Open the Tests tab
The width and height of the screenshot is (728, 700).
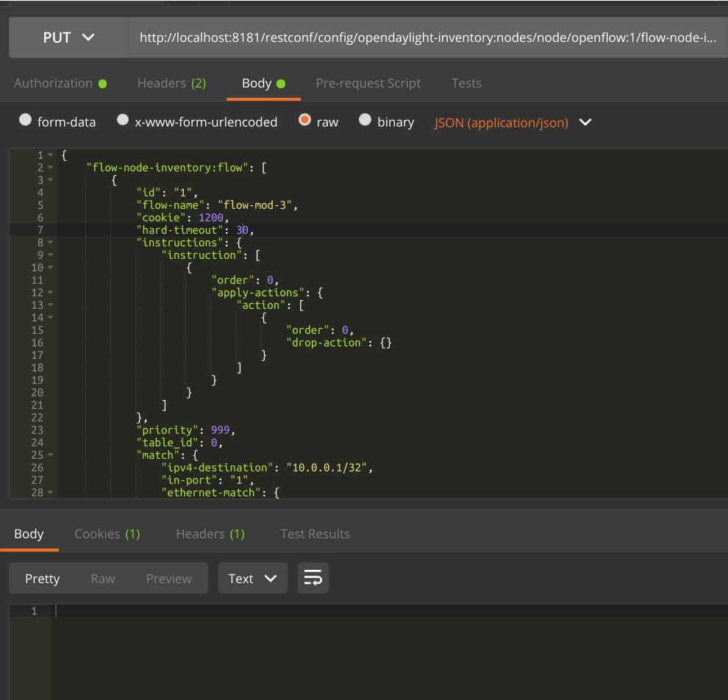[466, 84]
